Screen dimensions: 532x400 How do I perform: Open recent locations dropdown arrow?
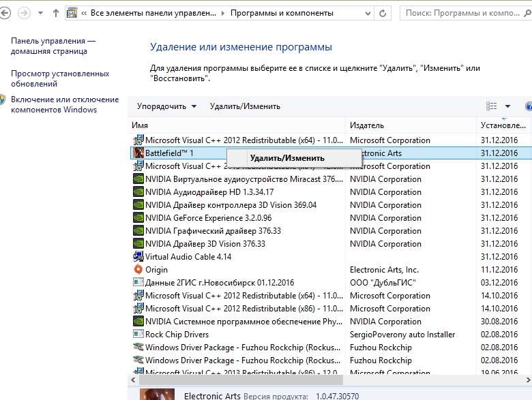point(40,13)
